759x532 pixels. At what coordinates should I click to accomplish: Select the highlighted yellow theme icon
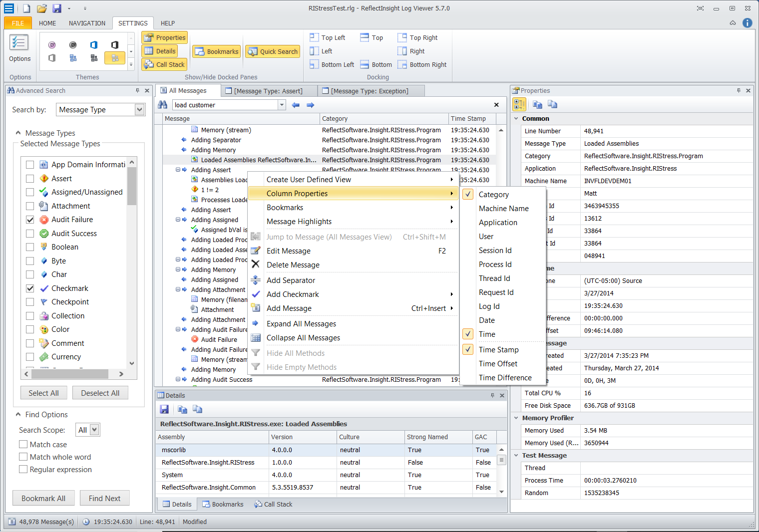coord(115,58)
